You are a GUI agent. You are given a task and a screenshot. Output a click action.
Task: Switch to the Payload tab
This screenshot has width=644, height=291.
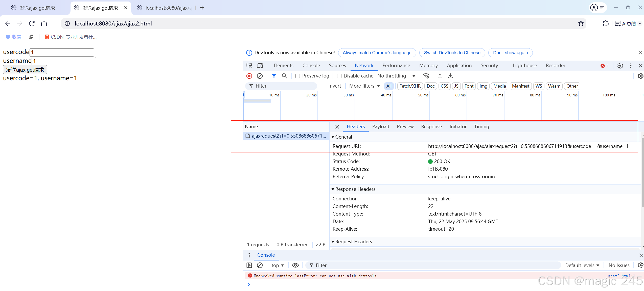(x=380, y=126)
